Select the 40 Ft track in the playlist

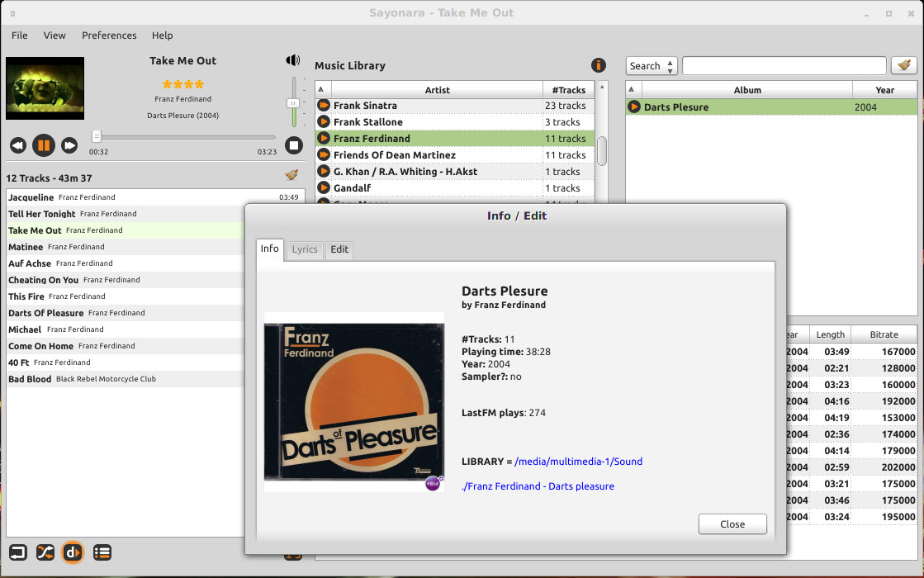point(126,362)
